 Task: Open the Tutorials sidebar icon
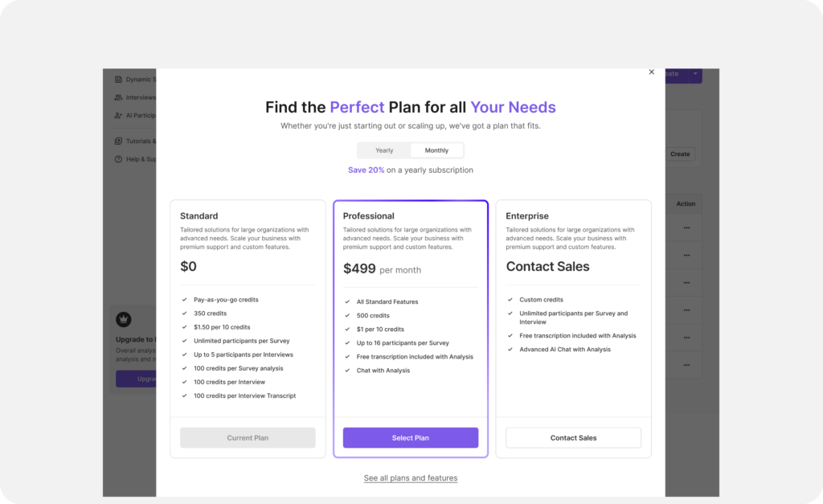(119, 141)
